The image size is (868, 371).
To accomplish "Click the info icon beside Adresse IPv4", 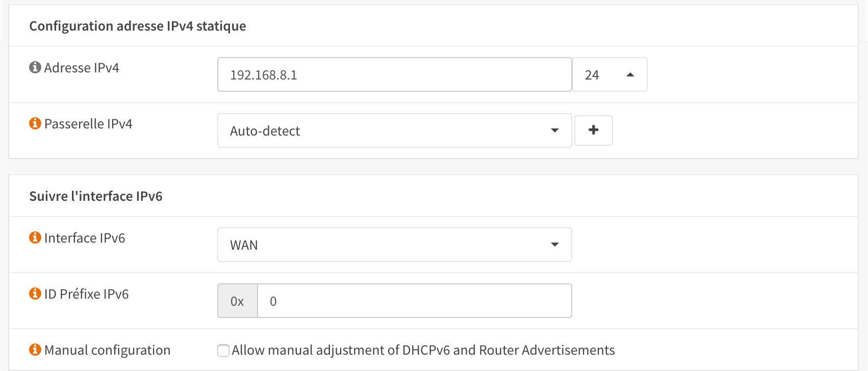I will click(x=35, y=67).
